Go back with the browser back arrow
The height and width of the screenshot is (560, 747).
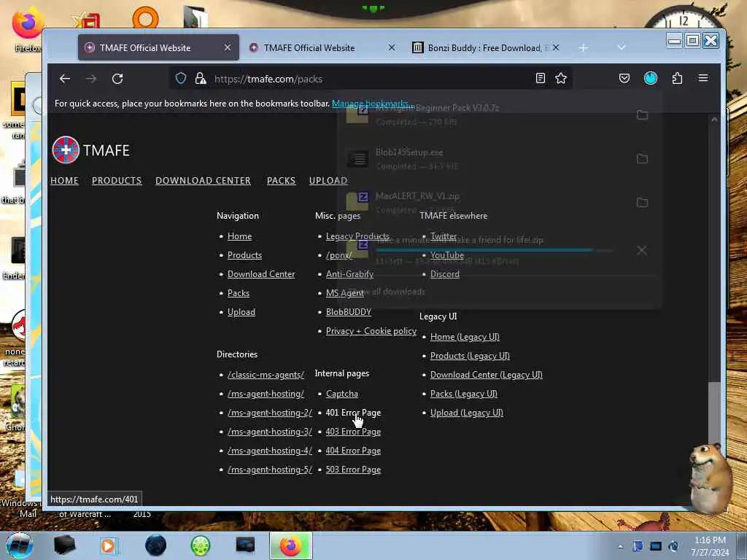(65, 79)
